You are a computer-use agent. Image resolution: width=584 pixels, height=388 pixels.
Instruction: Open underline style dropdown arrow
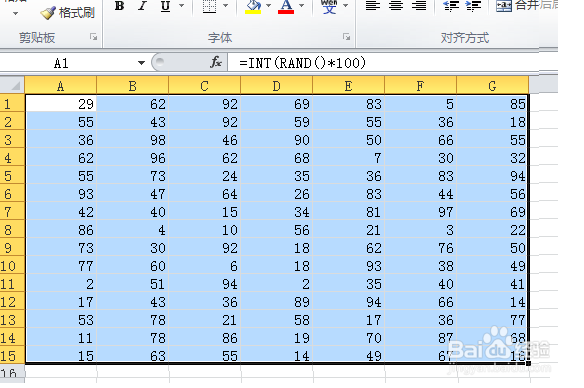pos(181,6)
